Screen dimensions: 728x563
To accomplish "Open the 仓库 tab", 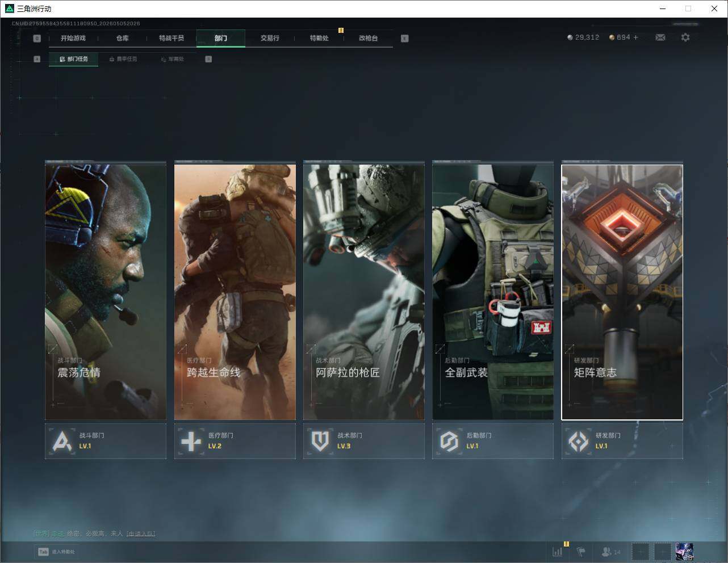I will tap(122, 39).
